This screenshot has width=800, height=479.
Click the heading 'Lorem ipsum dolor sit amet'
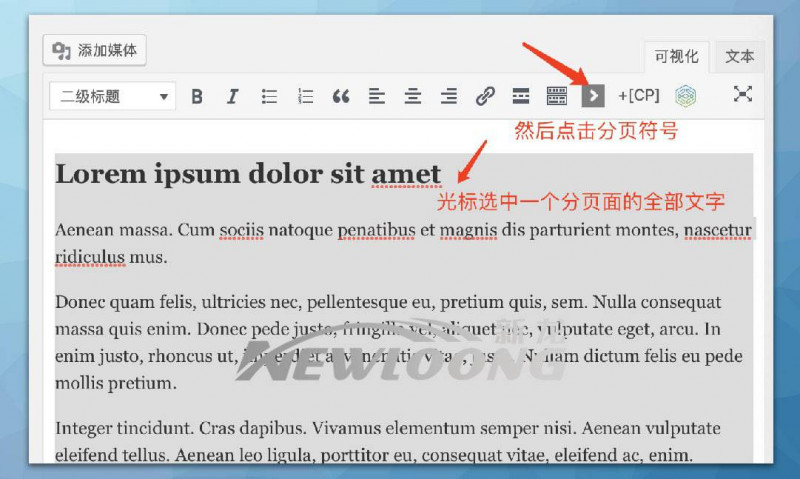coord(248,174)
